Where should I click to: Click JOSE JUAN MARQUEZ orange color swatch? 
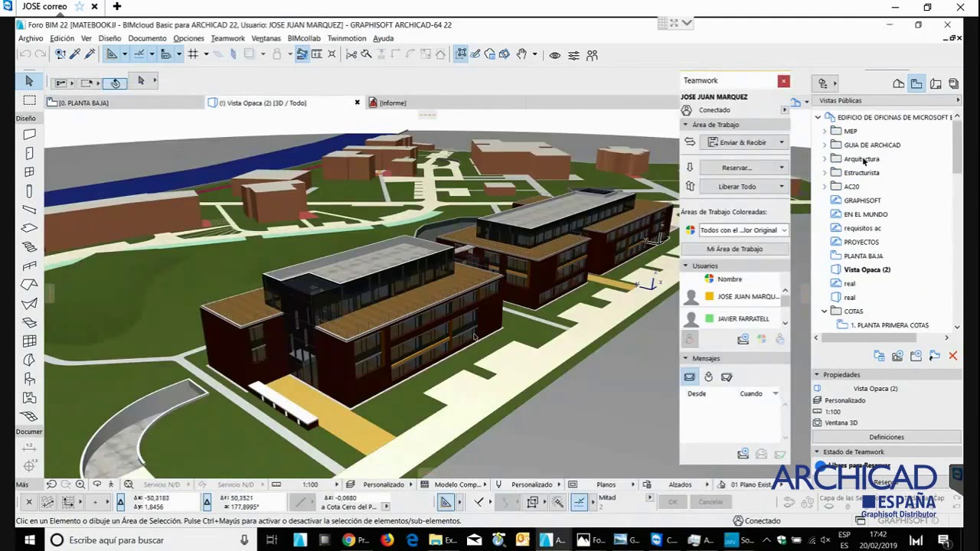point(710,297)
